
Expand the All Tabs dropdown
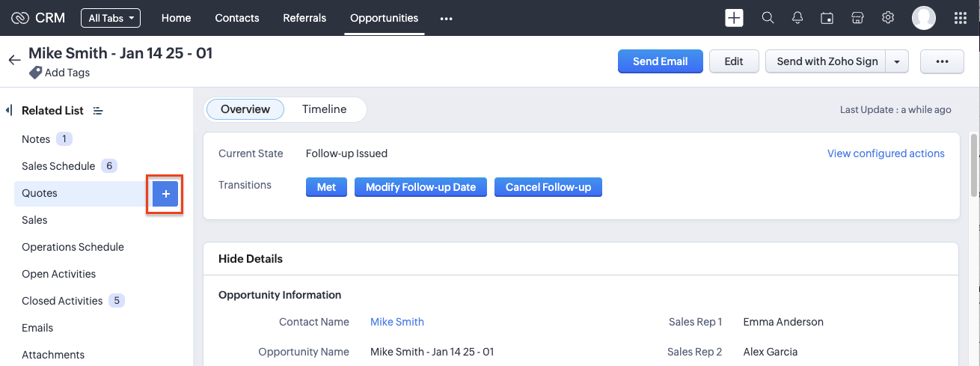111,18
